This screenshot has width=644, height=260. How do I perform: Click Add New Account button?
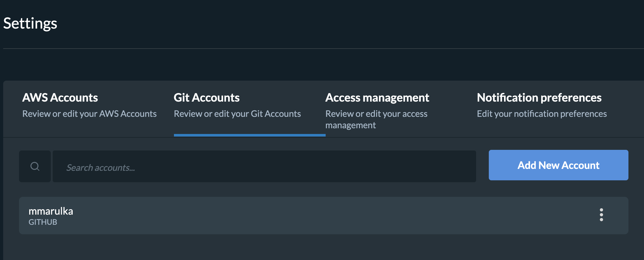[559, 165]
